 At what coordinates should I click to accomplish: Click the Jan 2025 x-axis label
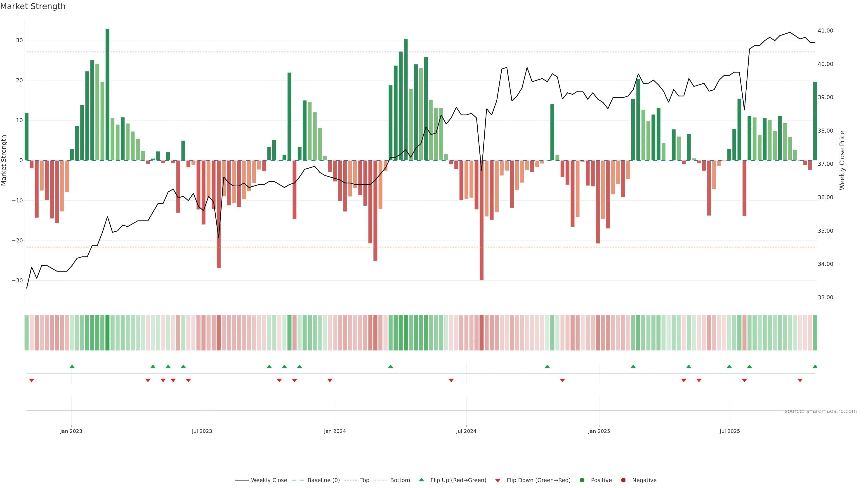pos(599,431)
